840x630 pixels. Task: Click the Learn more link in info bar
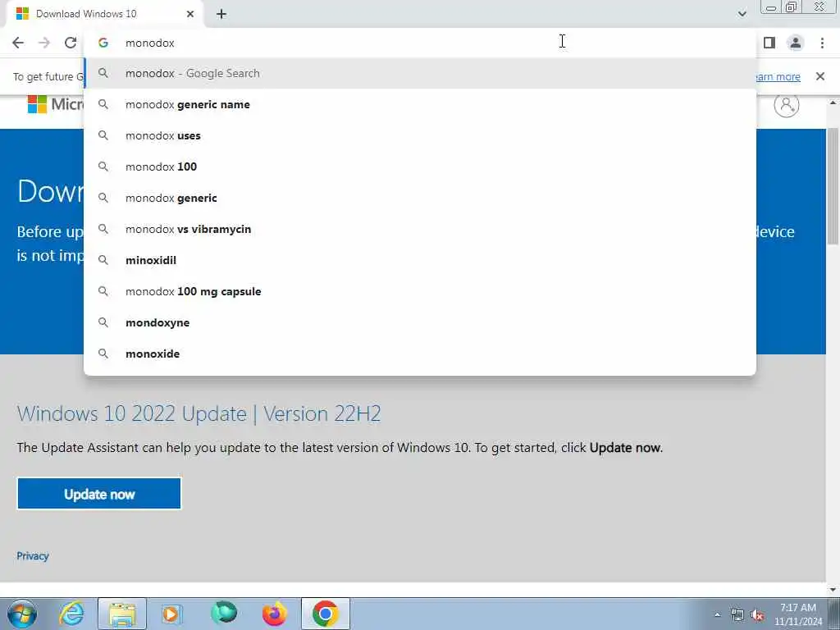778,76
